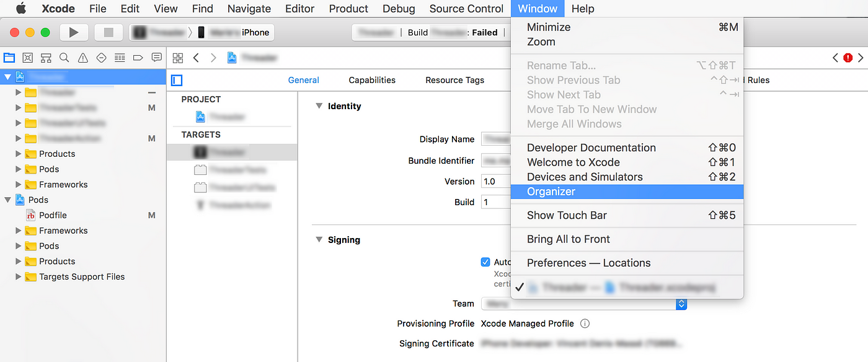Collapse the Identity section
This screenshot has height=362, width=868.
pos(319,106)
